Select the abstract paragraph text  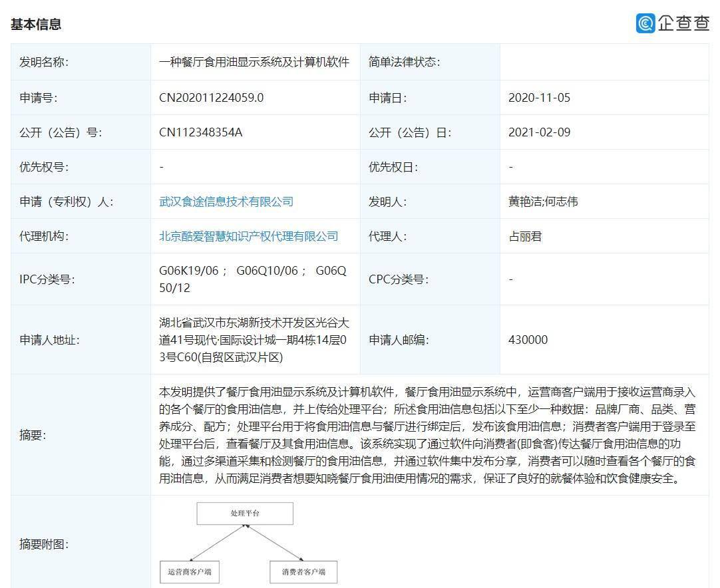pyautogui.click(x=427, y=435)
